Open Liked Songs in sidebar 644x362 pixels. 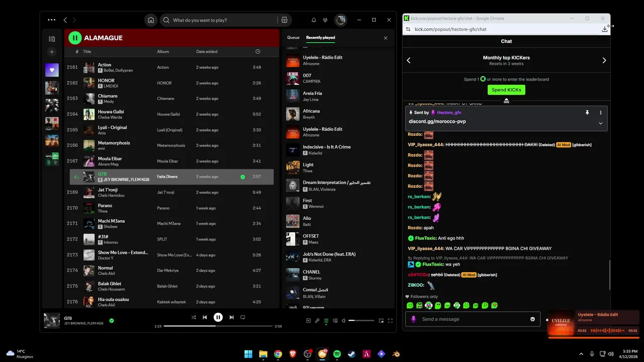[52, 70]
